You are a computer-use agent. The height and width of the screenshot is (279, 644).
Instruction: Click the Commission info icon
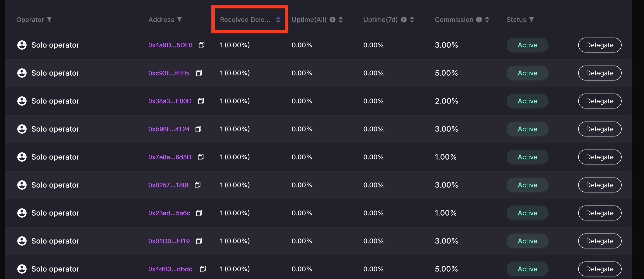(479, 20)
